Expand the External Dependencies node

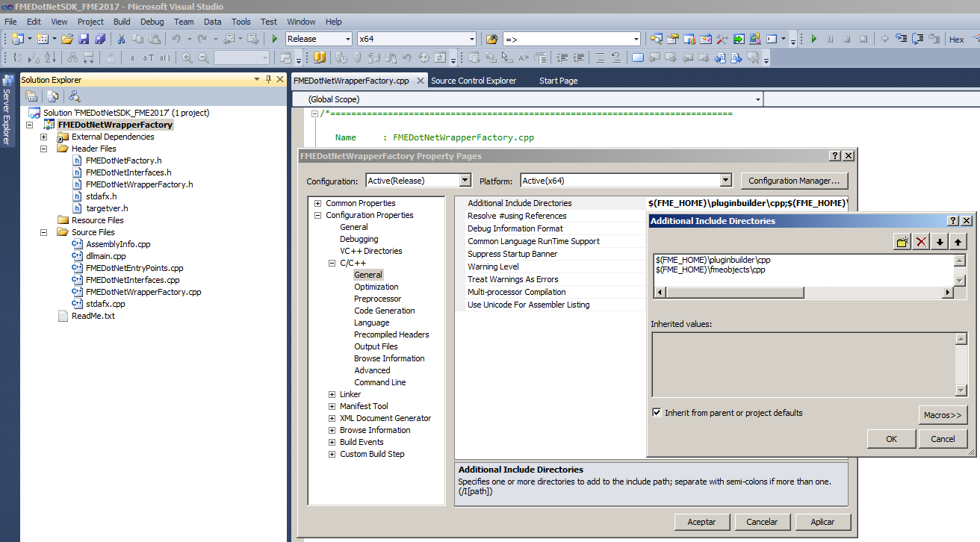[43, 137]
